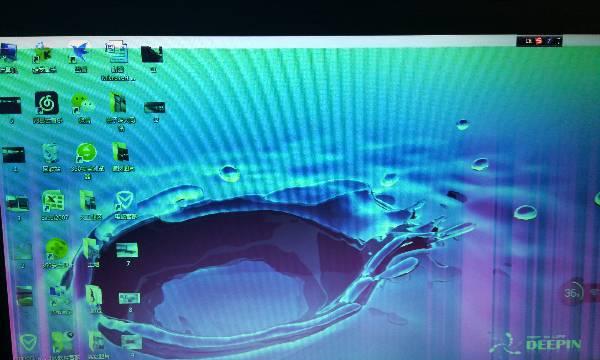Open the My Computer desktop icon
The height and width of the screenshot is (360, 600).
8,53
